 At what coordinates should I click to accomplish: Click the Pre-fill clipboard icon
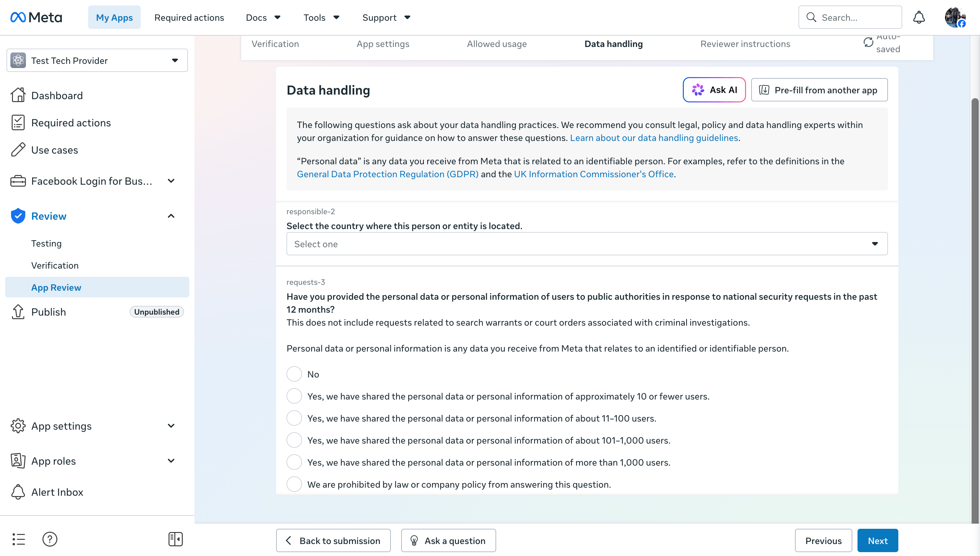[x=764, y=90]
